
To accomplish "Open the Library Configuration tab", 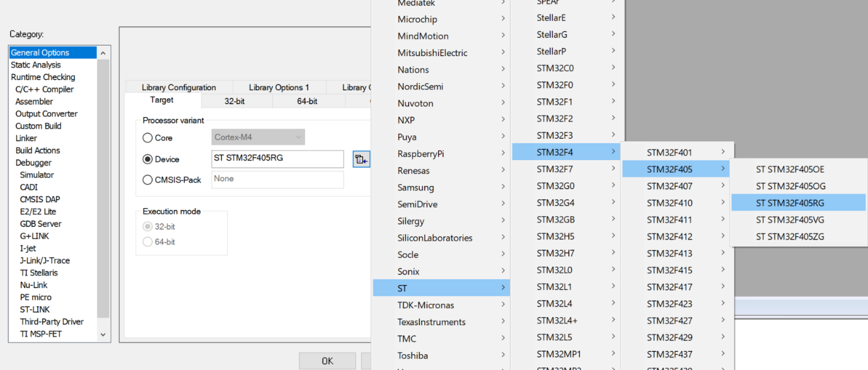I will click(179, 88).
